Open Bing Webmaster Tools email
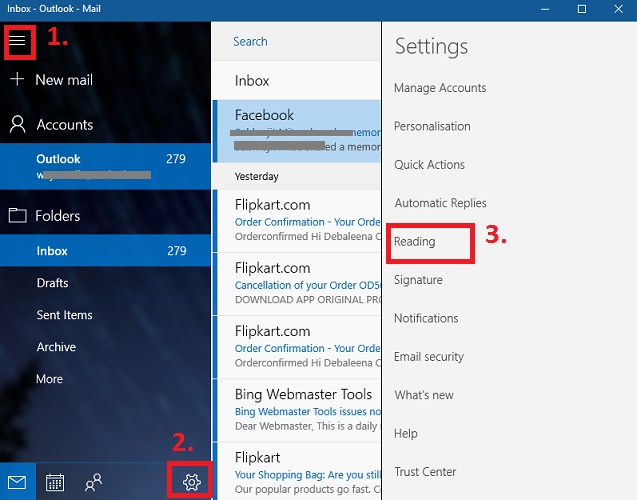 (297, 410)
